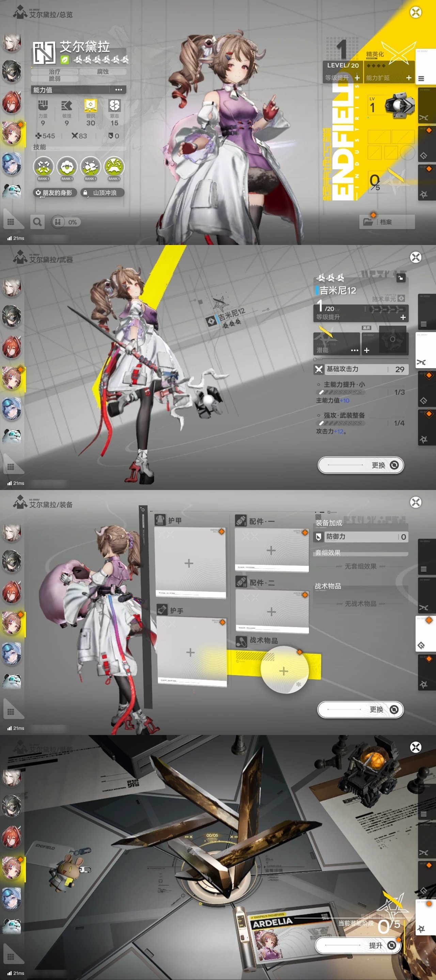Click the 意志 willpower brain icon
436x980 pixels.
[114, 105]
